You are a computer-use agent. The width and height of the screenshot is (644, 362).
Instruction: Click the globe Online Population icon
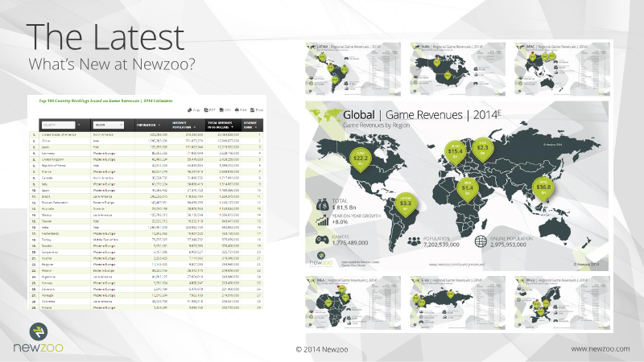coord(481,241)
